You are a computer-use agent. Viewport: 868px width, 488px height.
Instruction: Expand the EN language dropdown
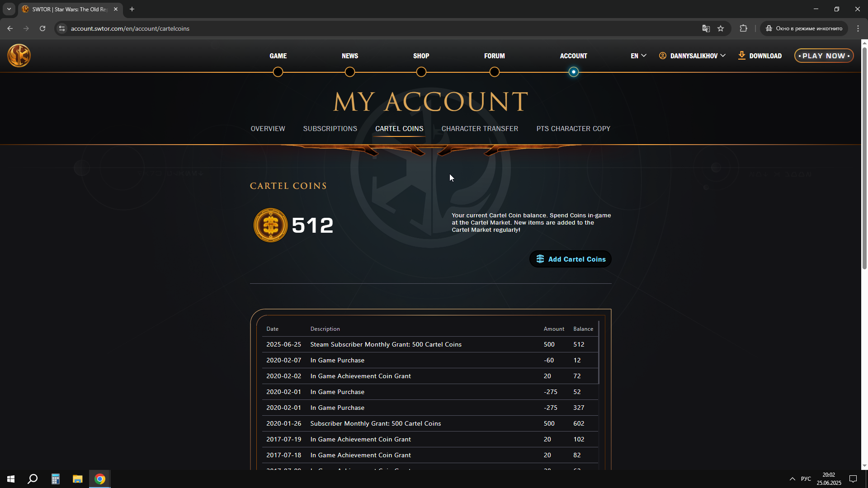pyautogui.click(x=638, y=56)
